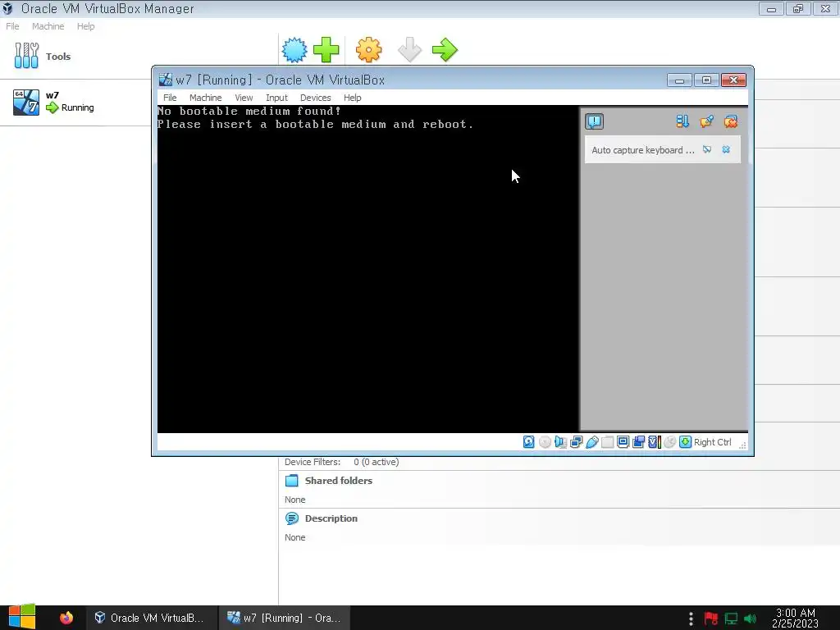The image size is (840, 630).
Task: Dismiss the Auto capture keyboard notification
Action: tap(726, 149)
